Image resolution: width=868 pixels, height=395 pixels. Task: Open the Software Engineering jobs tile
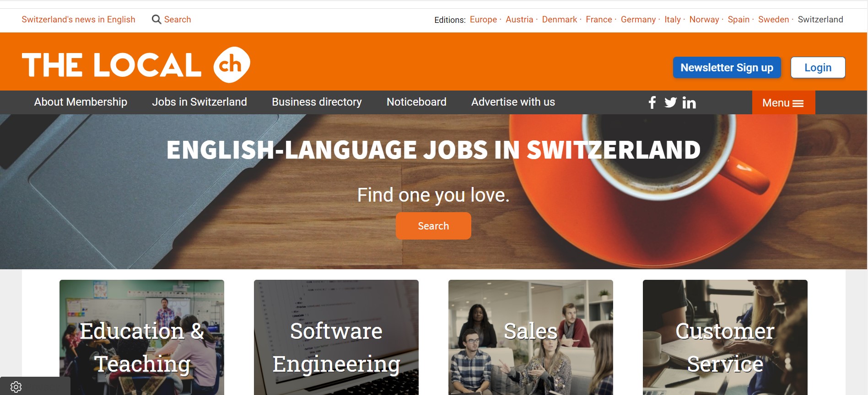pos(336,337)
